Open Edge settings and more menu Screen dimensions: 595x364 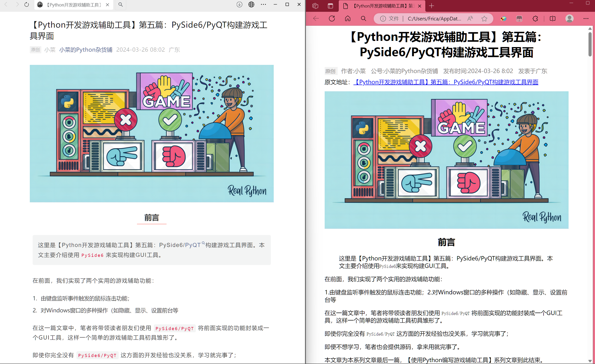(586, 19)
